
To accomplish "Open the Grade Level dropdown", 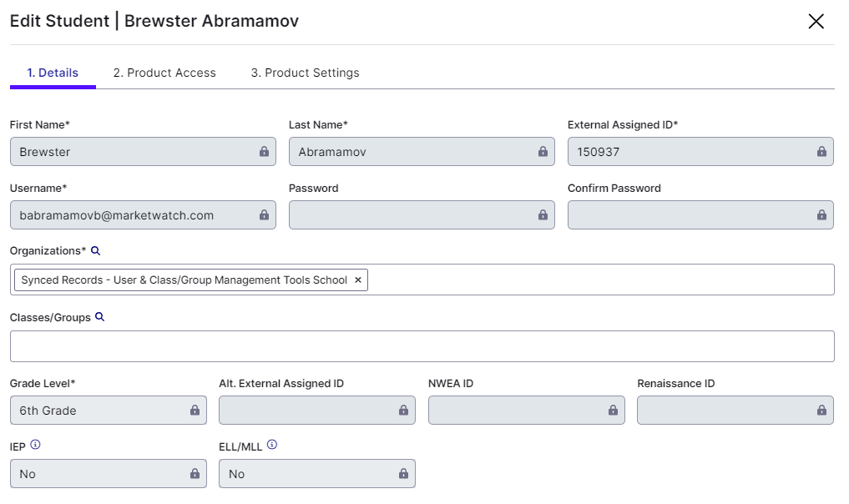I will 108,411.
